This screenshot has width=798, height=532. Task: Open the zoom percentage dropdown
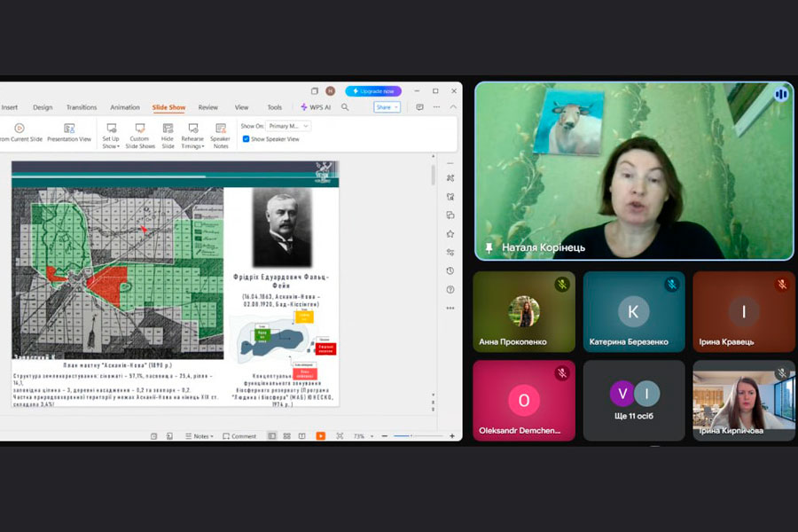pyautogui.click(x=364, y=436)
